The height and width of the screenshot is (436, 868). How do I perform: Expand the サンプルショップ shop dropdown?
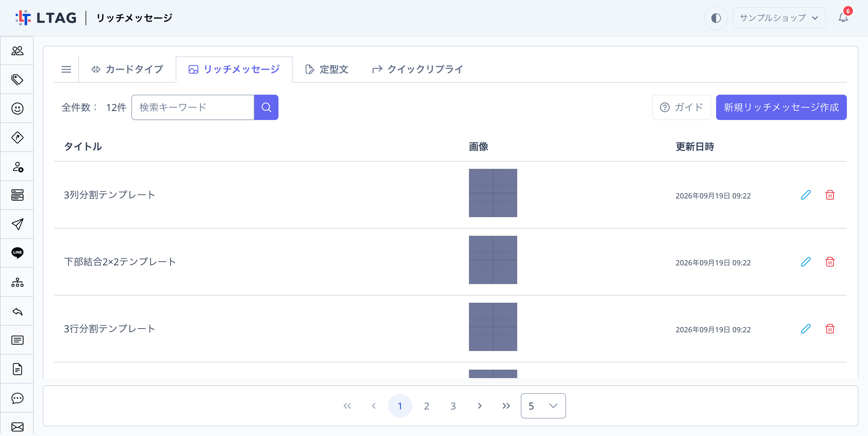(x=779, y=18)
